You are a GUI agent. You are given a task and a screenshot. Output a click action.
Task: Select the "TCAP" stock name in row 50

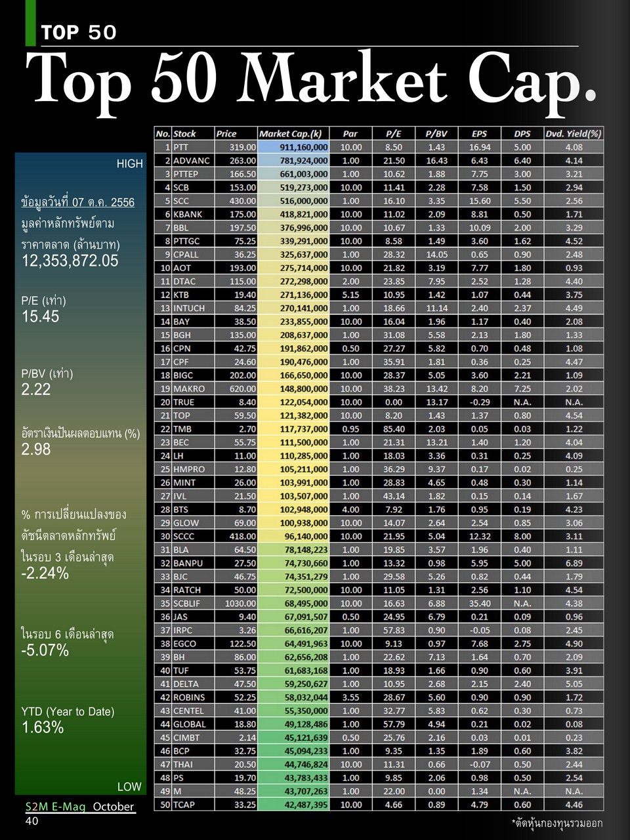[193, 805]
